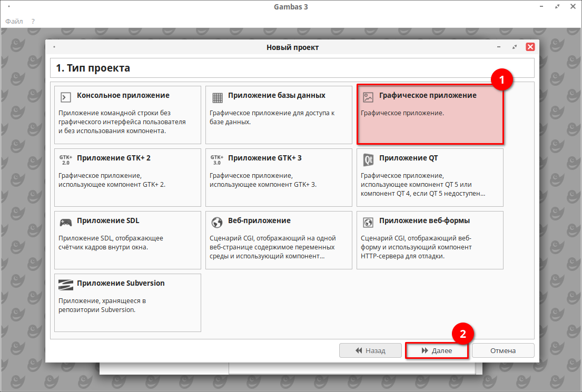Open the ? help menu
The width and height of the screenshot is (582, 392).
point(33,21)
